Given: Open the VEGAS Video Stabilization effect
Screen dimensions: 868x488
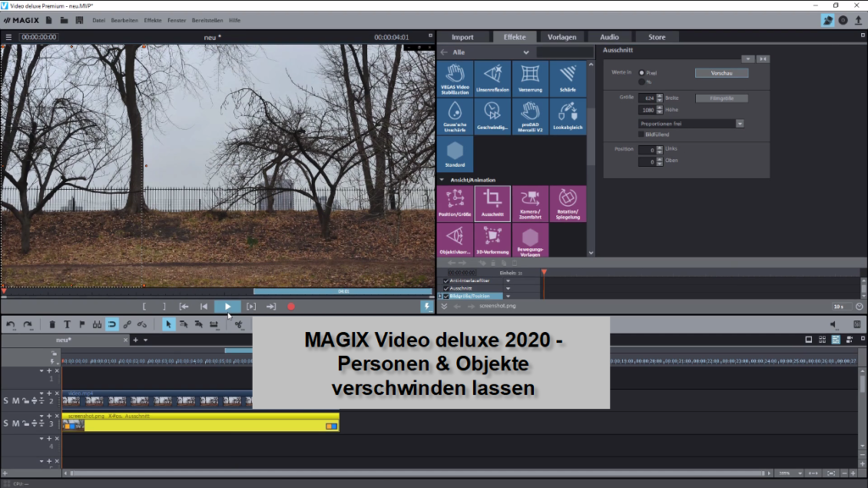Looking at the screenshot, I should (455, 79).
